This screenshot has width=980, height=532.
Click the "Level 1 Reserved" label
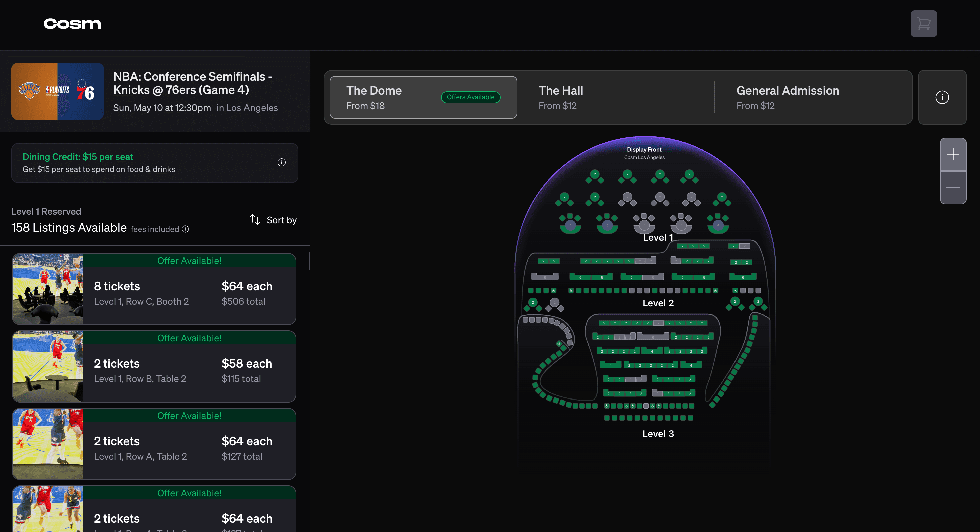(x=46, y=212)
